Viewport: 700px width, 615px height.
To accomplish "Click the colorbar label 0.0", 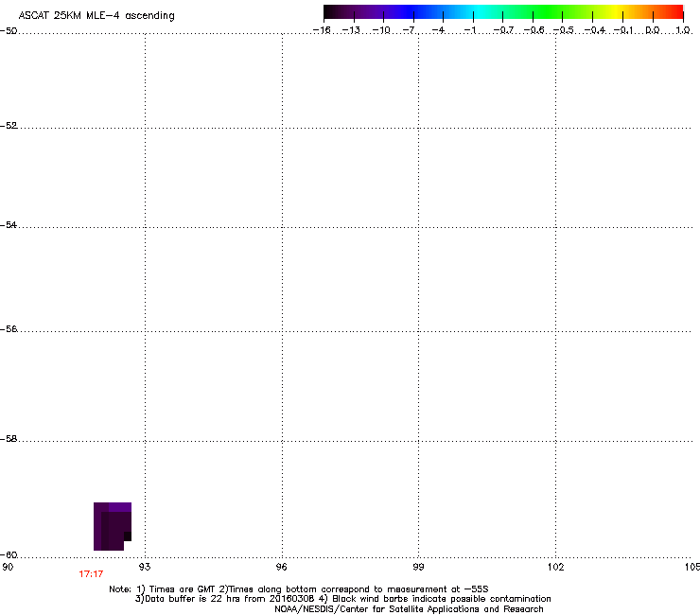I will pyautogui.click(x=653, y=30).
